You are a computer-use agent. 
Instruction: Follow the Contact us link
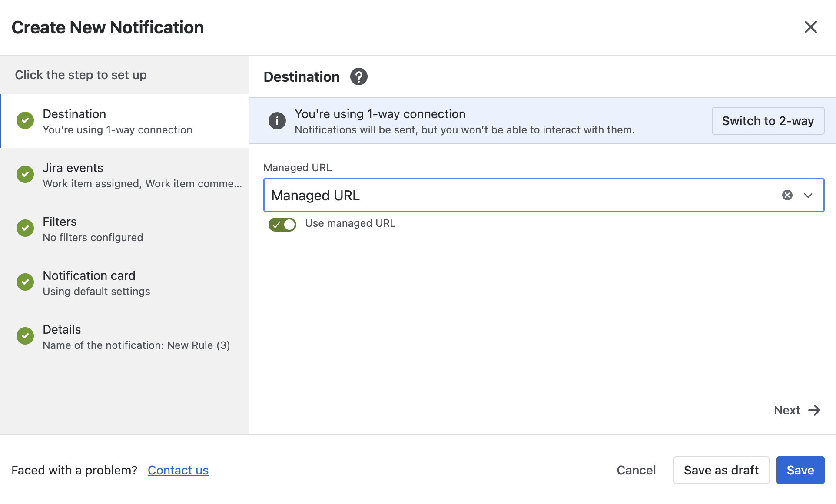178,470
